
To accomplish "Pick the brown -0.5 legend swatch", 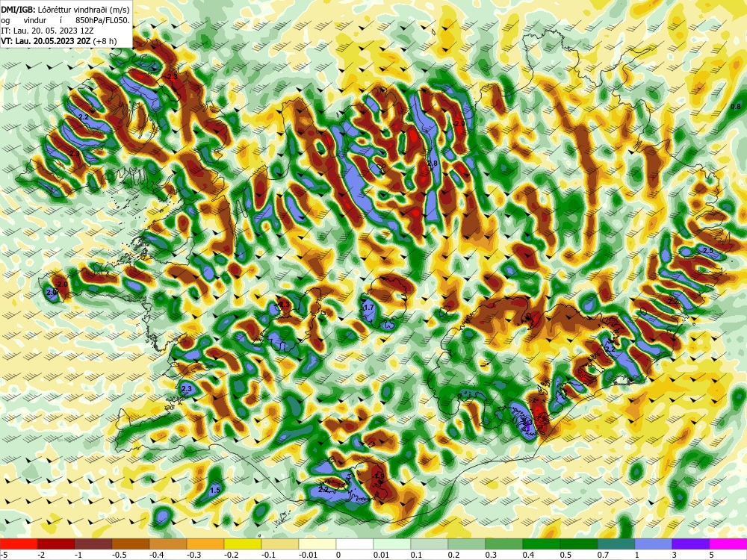I will point(131,544).
